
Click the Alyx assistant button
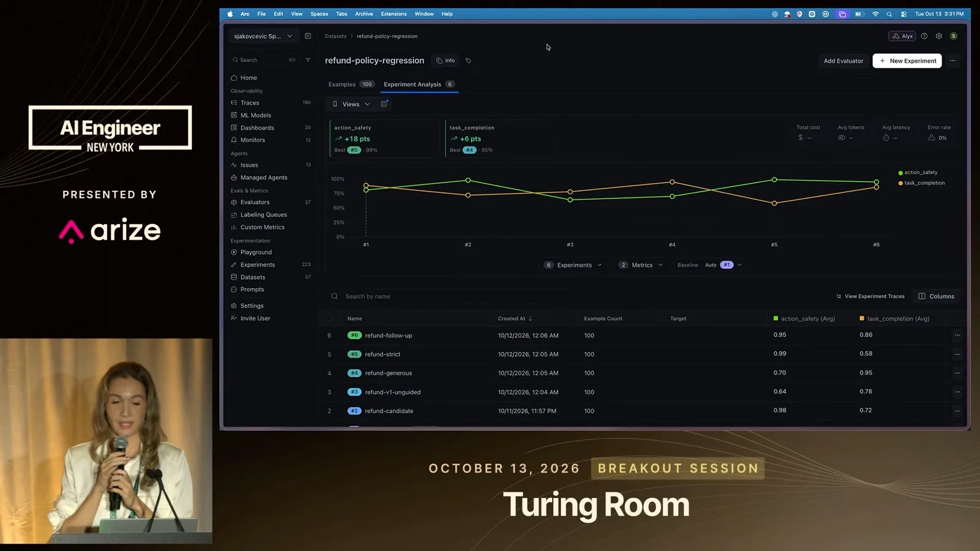(902, 36)
